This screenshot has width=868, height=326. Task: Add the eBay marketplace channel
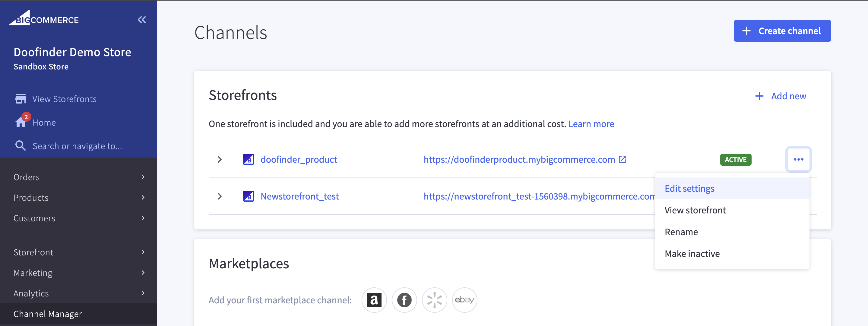click(464, 300)
